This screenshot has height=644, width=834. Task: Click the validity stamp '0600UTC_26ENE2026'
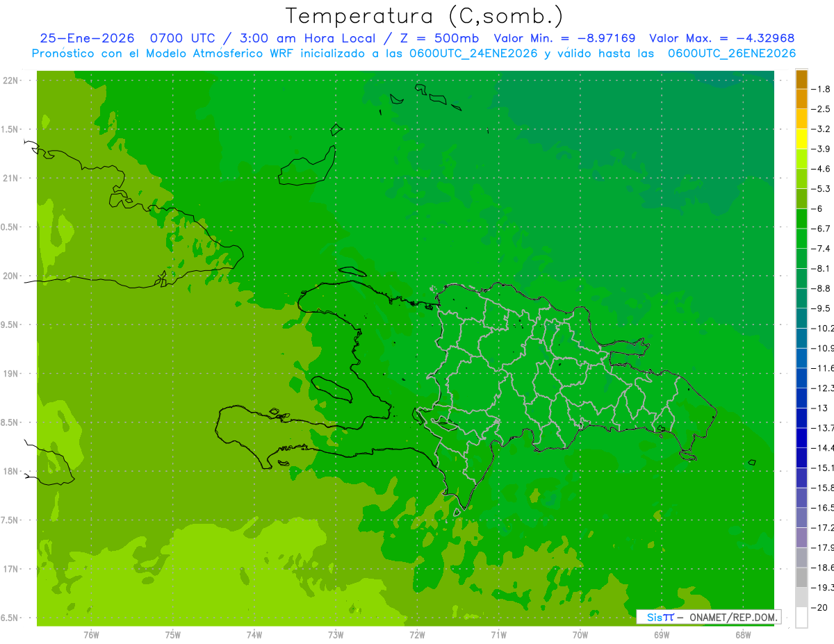pos(731,53)
